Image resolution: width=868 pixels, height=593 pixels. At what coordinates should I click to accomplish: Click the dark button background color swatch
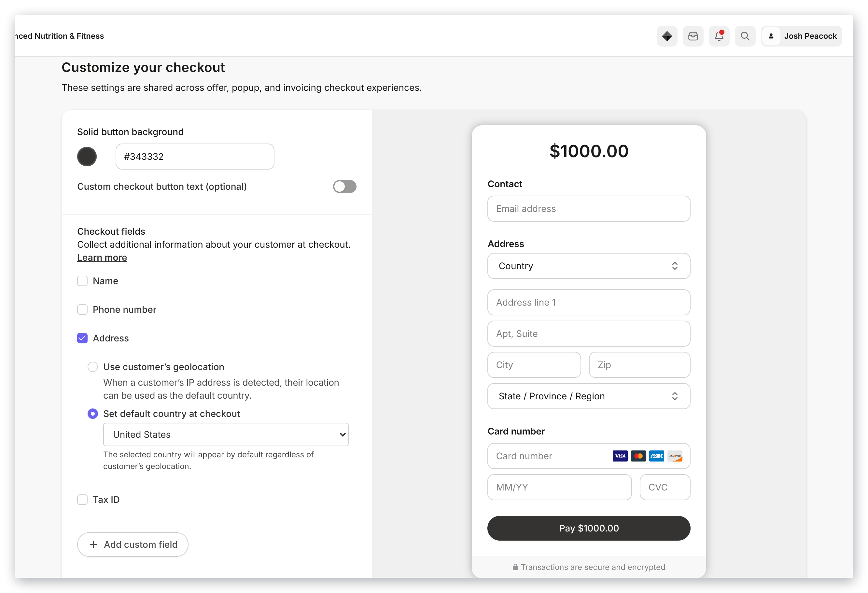pyautogui.click(x=87, y=157)
